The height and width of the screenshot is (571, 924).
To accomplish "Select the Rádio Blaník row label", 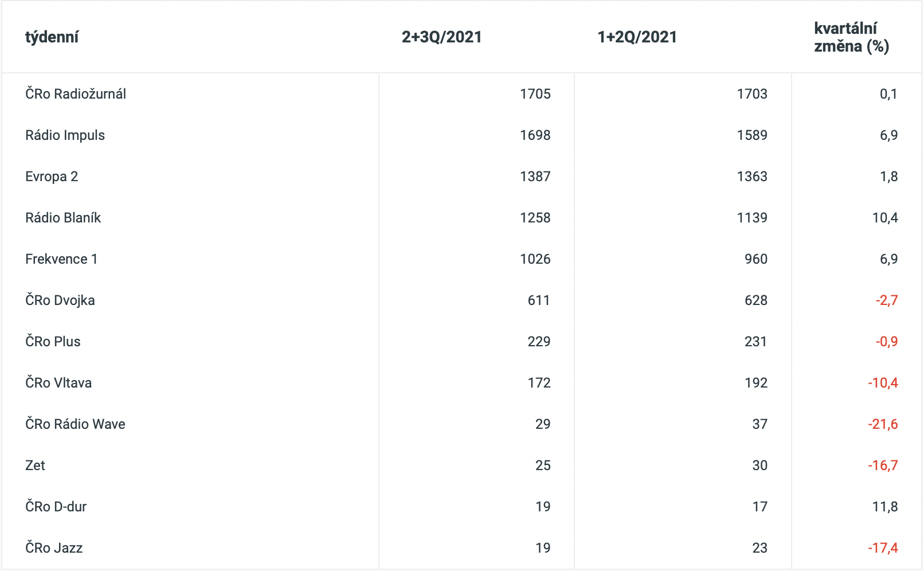I will point(63,218).
